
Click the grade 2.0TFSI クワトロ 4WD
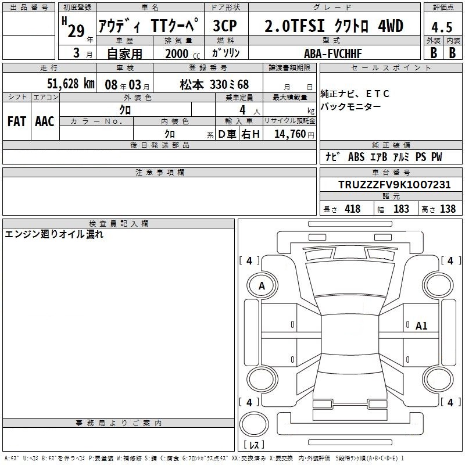[x=334, y=26]
